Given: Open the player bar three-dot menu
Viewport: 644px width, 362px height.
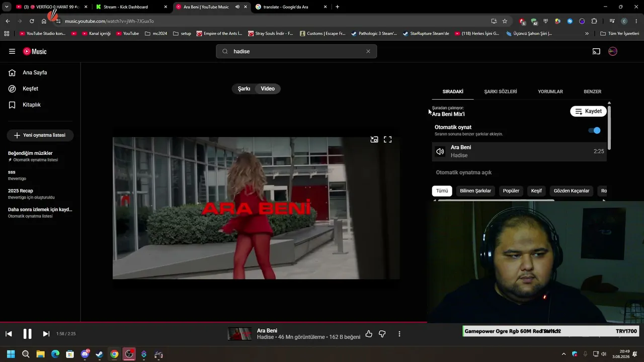Looking at the screenshot, I should coord(399,334).
